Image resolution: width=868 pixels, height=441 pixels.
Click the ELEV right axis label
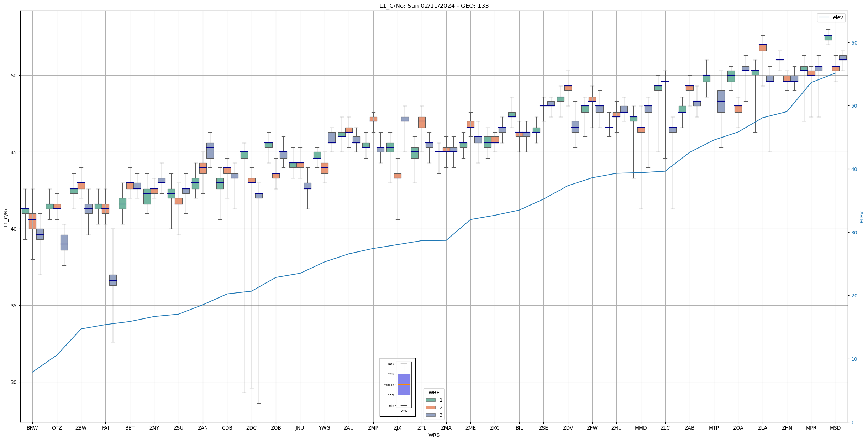point(862,217)
